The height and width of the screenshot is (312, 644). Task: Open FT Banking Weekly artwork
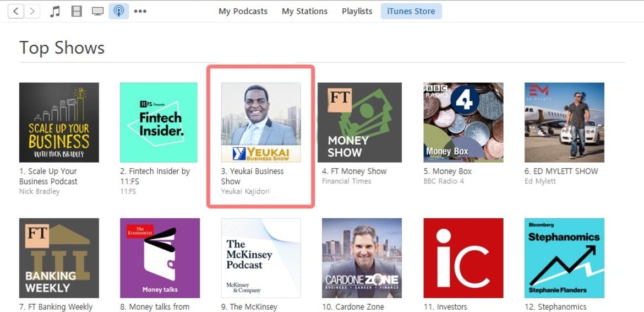tap(59, 258)
